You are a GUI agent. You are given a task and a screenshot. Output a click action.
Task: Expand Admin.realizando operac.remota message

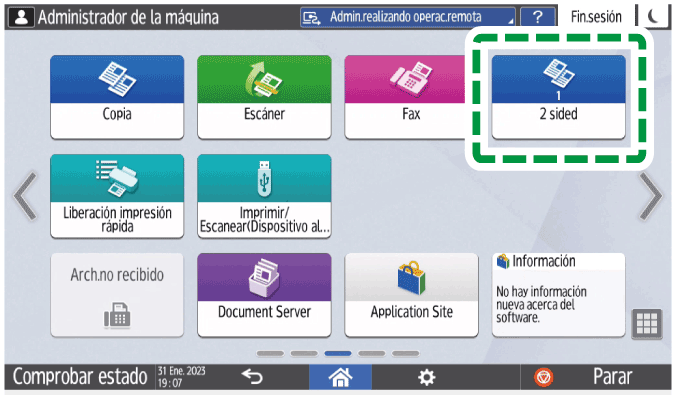[408, 17]
